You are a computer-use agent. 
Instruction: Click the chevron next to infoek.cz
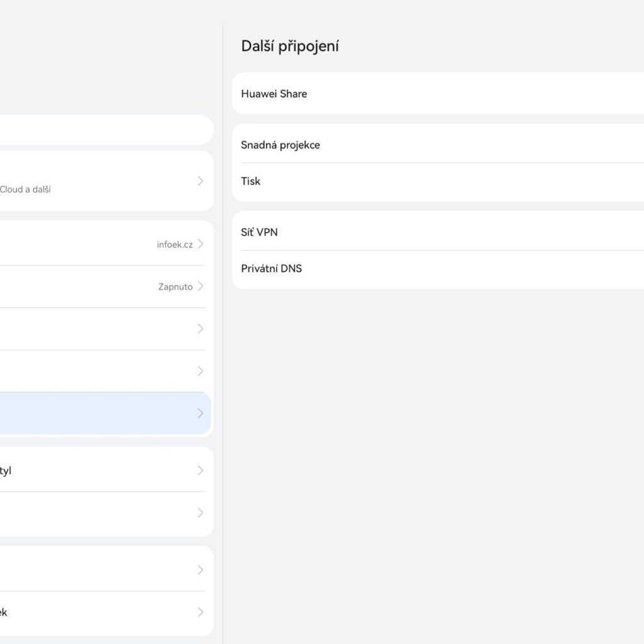pos(200,244)
